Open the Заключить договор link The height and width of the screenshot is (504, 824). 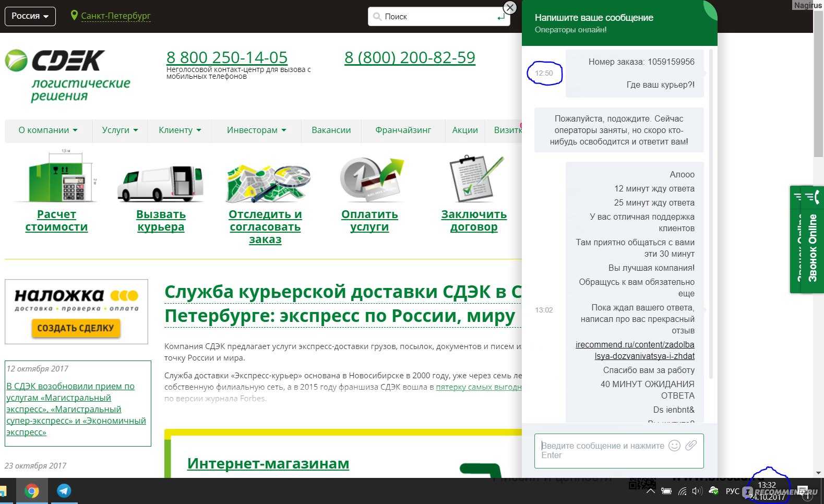pos(474,221)
